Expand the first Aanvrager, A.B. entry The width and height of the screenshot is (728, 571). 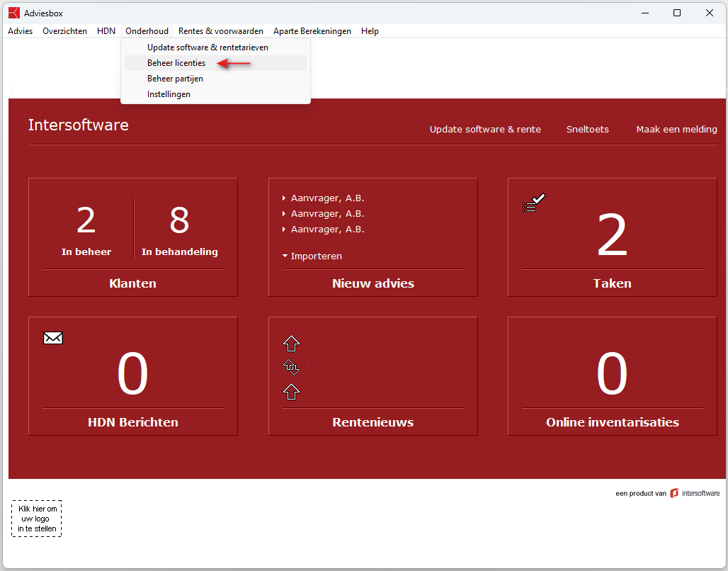pos(323,198)
